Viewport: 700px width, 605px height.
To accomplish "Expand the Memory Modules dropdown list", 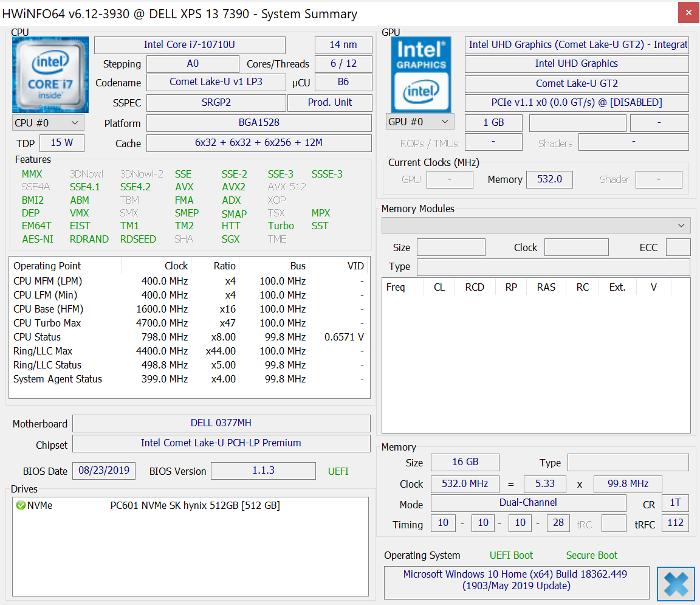I will coord(536,226).
